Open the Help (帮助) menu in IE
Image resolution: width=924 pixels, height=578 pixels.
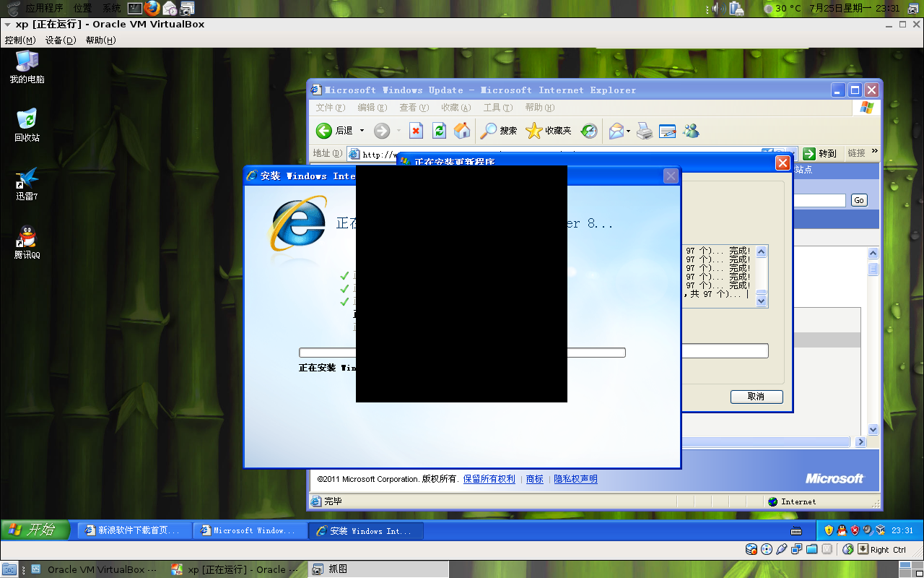[539, 108]
